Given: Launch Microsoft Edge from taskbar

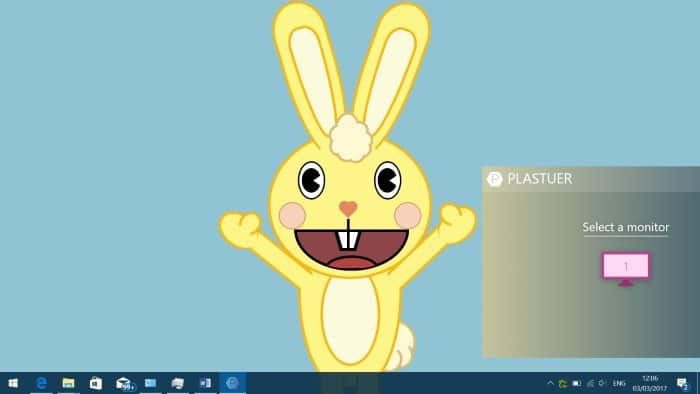Looking at the screenshot, I should [42, 383].
